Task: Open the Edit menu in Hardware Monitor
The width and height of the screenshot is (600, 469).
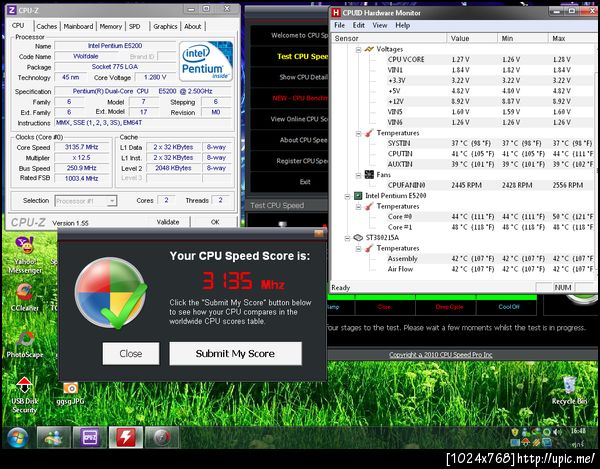Action: (359, 25)
